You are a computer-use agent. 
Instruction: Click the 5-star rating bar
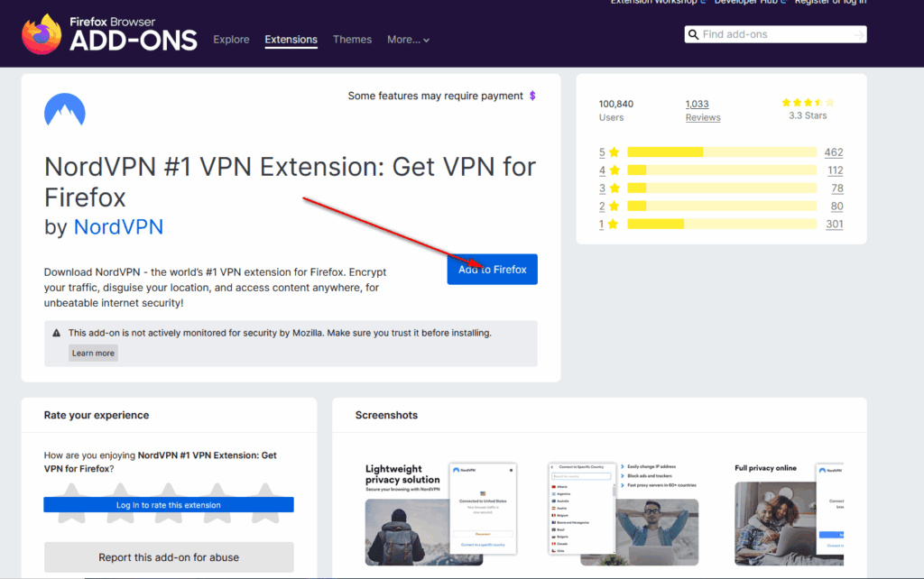(x=722, y=152)
